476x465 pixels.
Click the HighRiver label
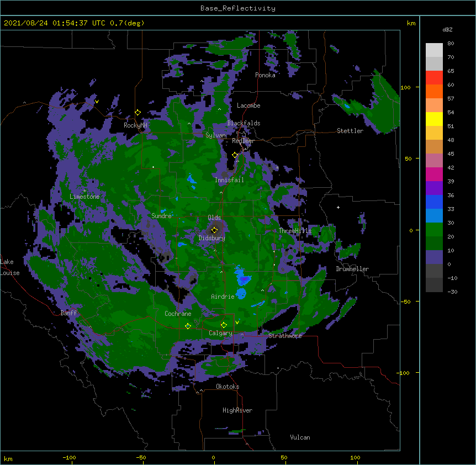[237, 410]
